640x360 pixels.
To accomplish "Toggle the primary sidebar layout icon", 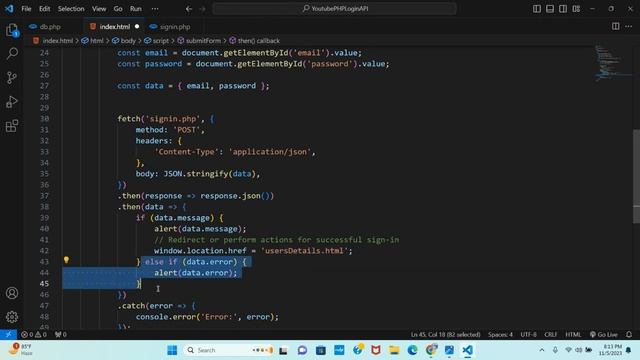I will 537,9.
